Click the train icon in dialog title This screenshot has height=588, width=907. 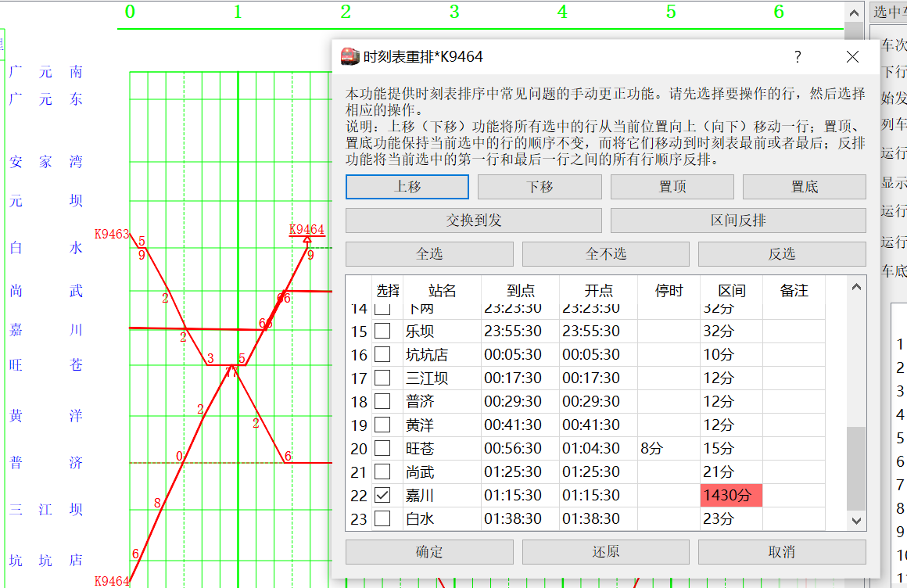[x=350, y=57]
